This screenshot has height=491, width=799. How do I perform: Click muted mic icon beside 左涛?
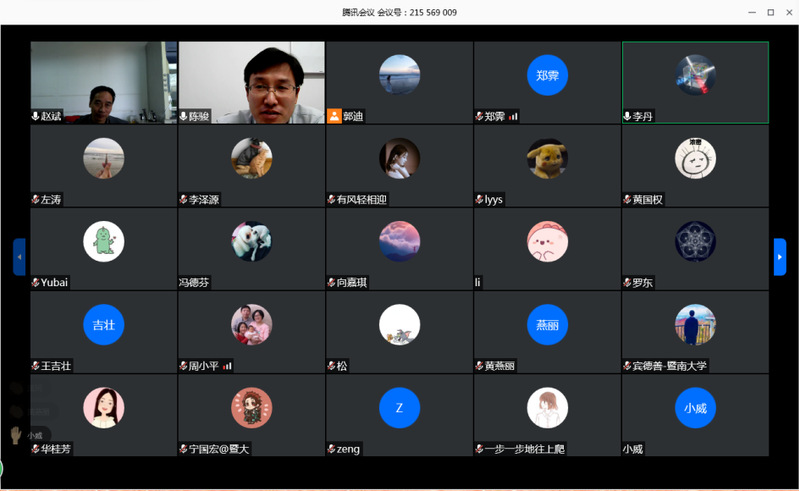pos(36,199)
